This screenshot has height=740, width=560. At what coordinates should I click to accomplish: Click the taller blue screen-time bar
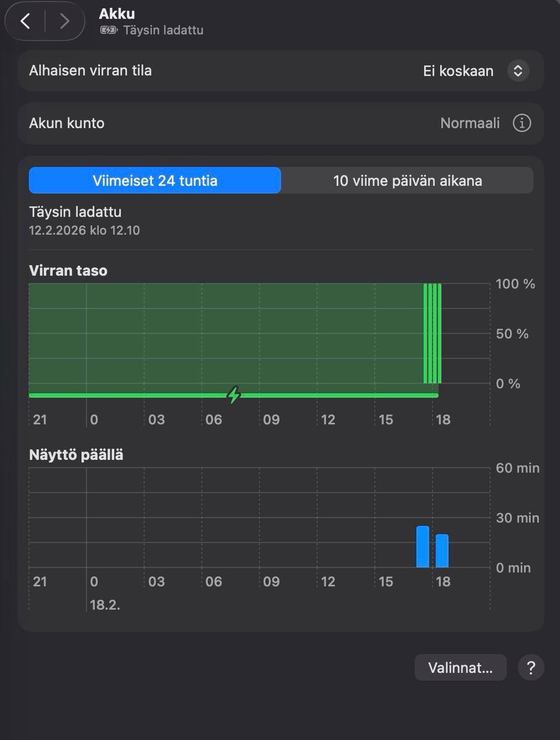(423, 547)
